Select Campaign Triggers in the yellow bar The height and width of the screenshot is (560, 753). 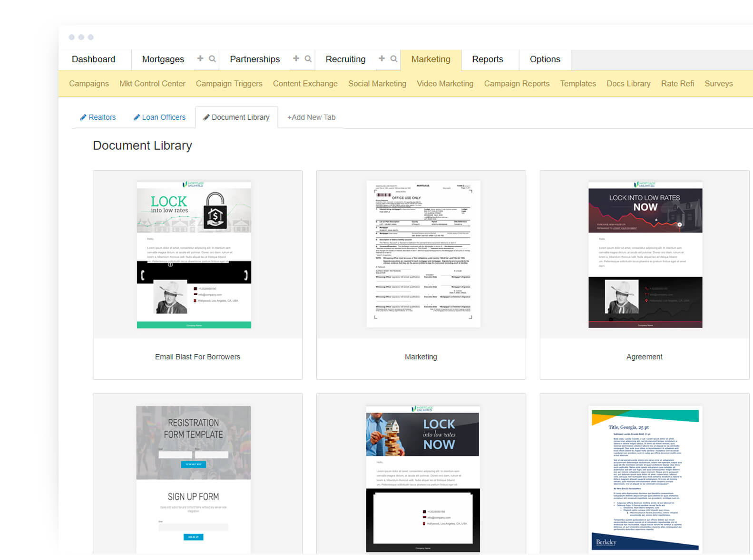tap(229, 84)
